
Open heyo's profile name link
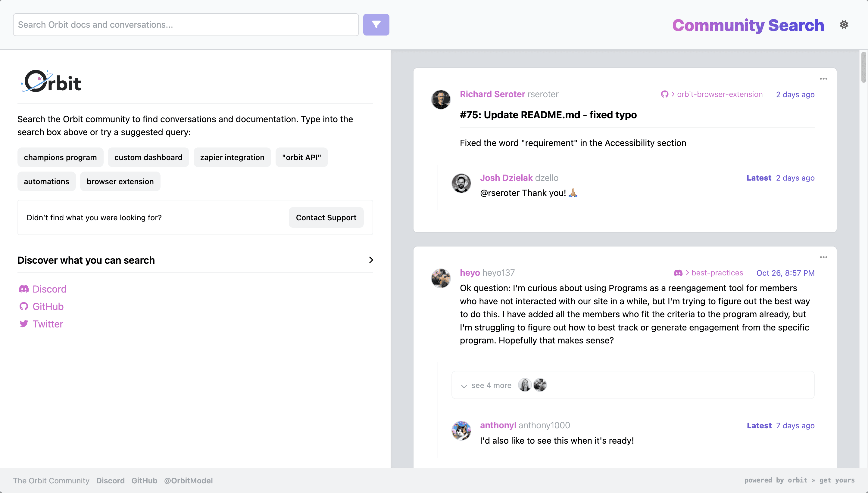point(470,273)
